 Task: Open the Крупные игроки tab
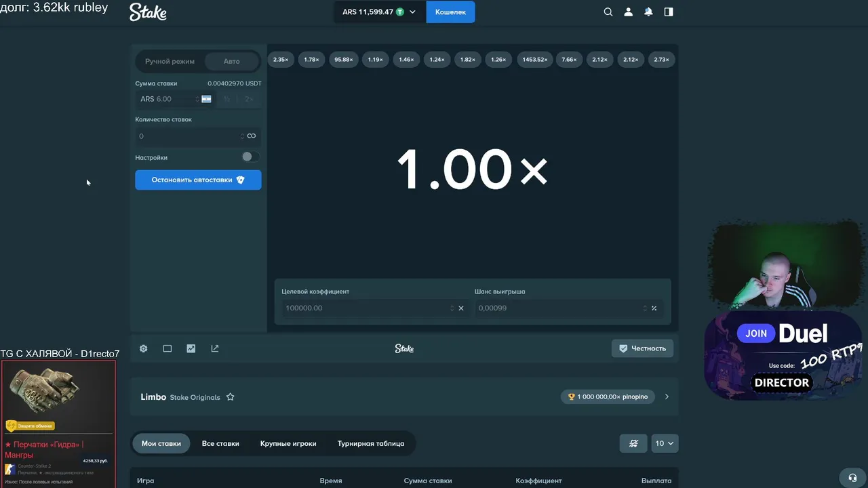(x=288, y=443)
